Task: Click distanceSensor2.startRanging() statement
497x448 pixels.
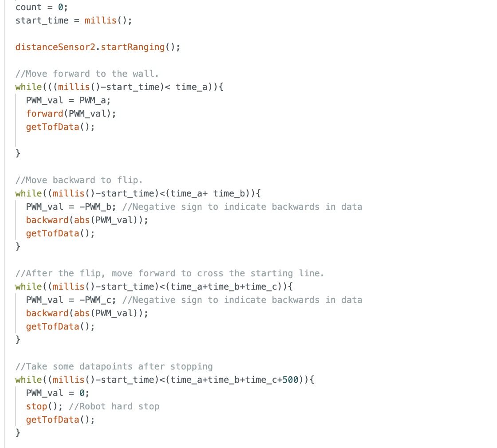Action: [98, 47]
